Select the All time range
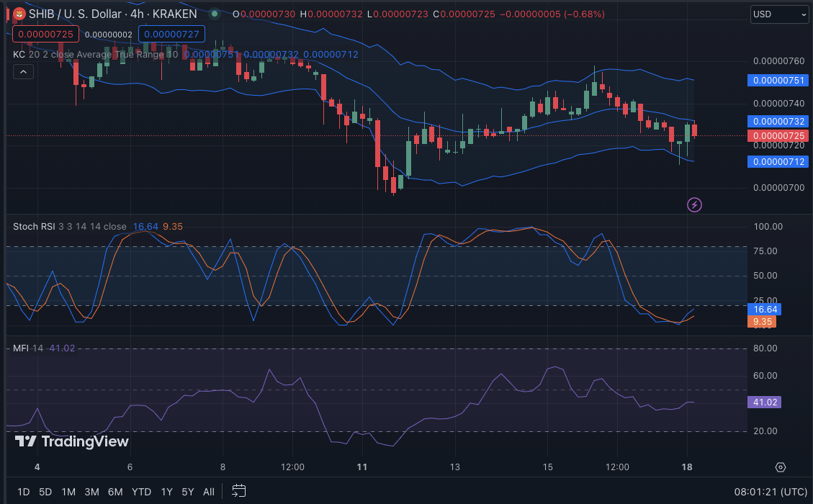 pos(208,492)
